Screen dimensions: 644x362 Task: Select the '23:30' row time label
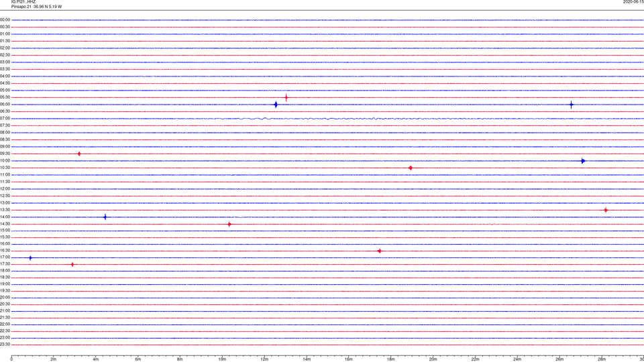(x=5, y=345)
